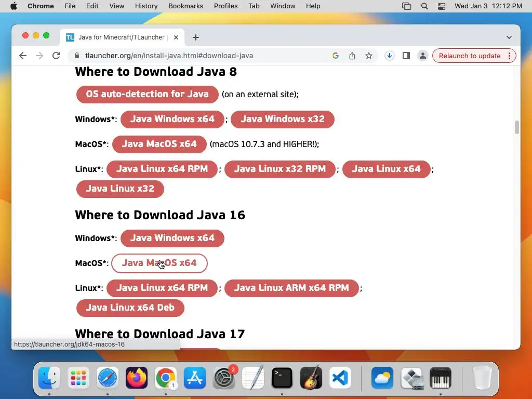
Task: Click the date and time display
Action: (x=488, y=6)
